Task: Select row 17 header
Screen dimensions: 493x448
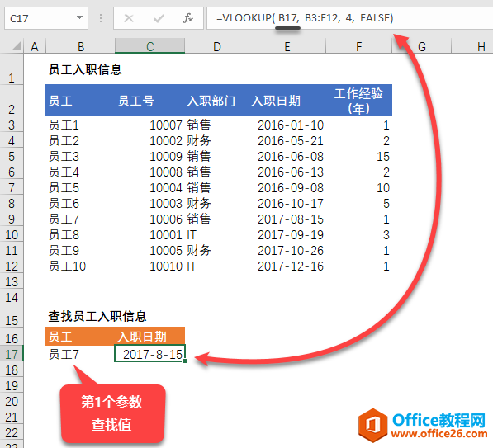Action: (12, 354)
